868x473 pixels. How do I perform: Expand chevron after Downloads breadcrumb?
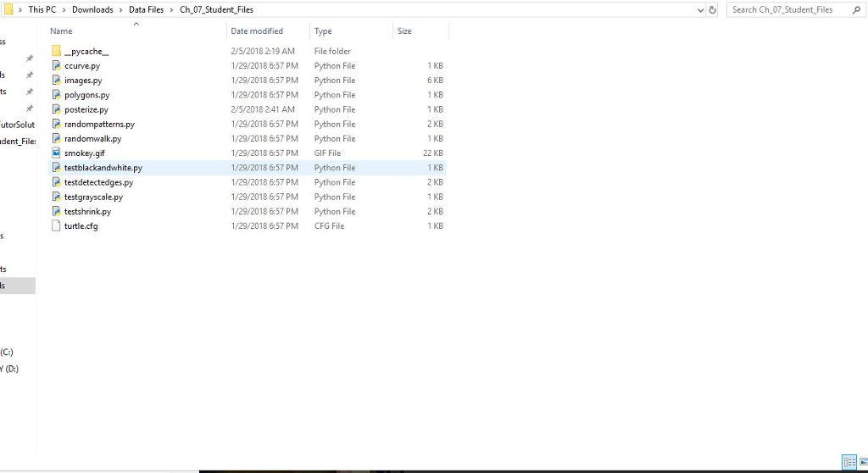pyautogui.click(x=120, y=10)
